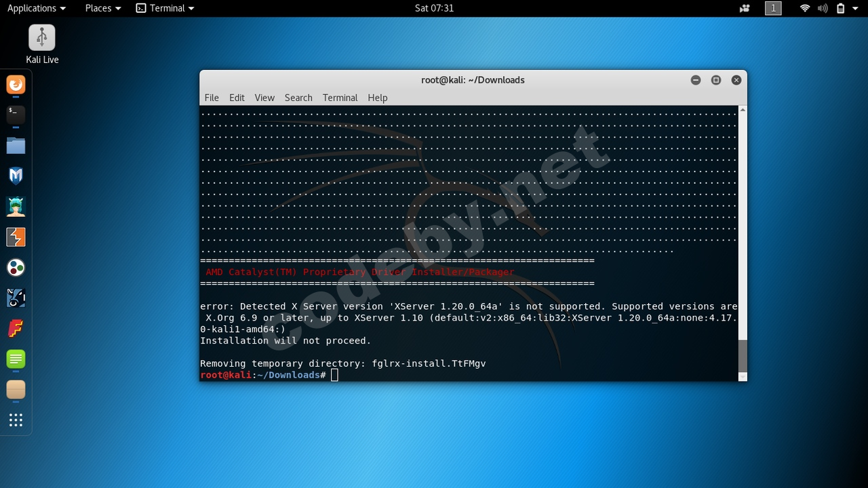
Task: Close the root@kali terminal window
Action: click(x=736, y=80)
